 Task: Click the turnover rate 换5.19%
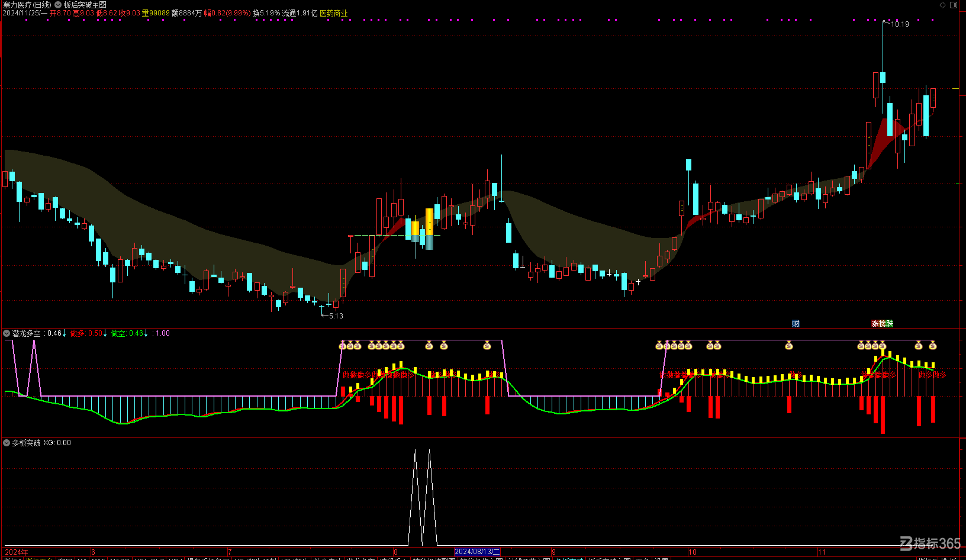point(266,13)
